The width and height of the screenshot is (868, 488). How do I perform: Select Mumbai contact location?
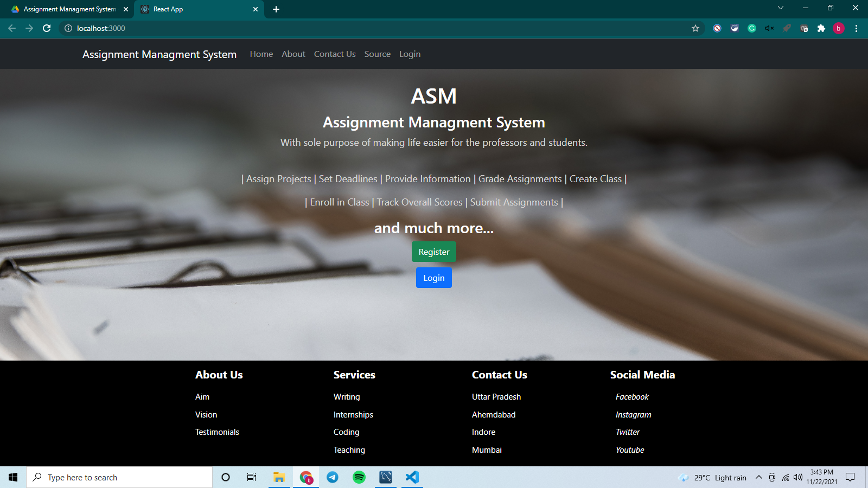pyautogui.click(x=487, y=450)
